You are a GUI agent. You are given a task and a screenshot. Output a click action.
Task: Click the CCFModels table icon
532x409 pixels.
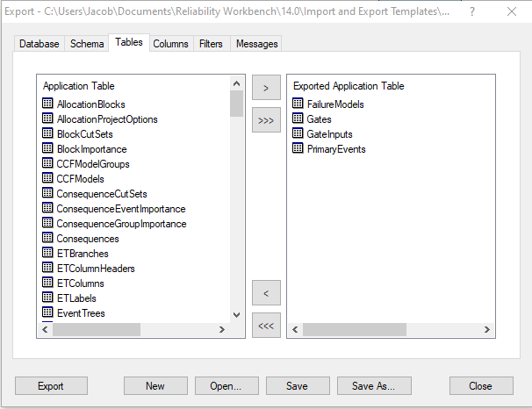(48, 178)
